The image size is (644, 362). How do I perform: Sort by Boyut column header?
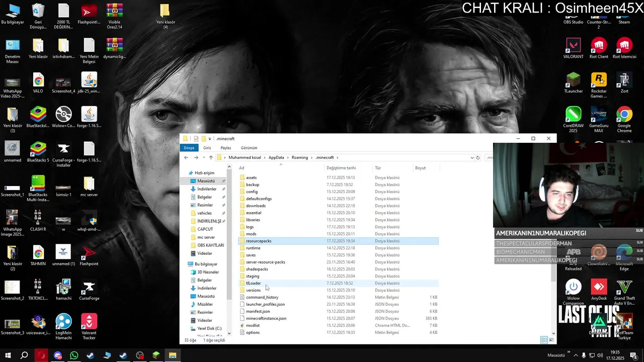426,167
